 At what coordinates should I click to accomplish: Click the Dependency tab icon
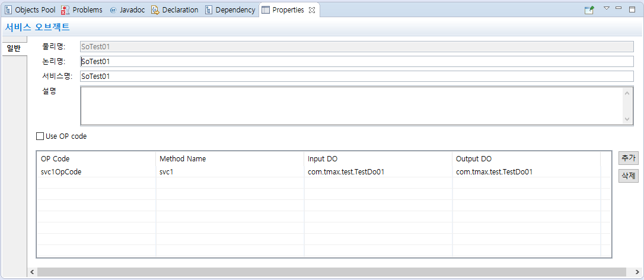pos(209,10)
